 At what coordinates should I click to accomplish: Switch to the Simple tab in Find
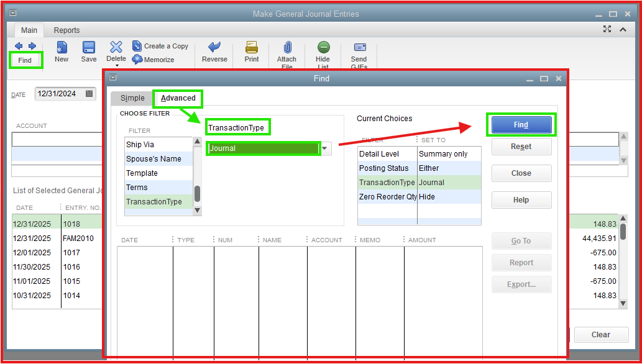(x=132, y=98)
